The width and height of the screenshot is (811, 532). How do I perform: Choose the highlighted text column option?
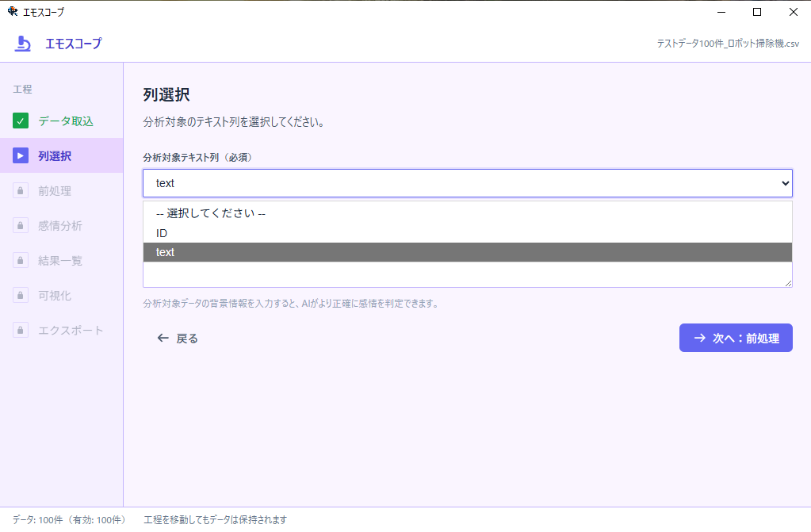(x=468, y=252)
